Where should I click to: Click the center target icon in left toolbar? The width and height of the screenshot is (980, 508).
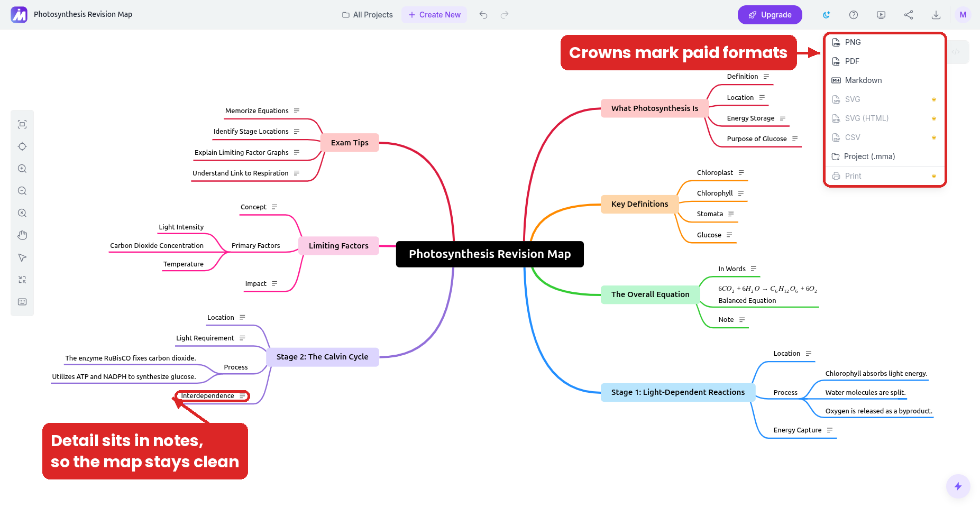22,146
